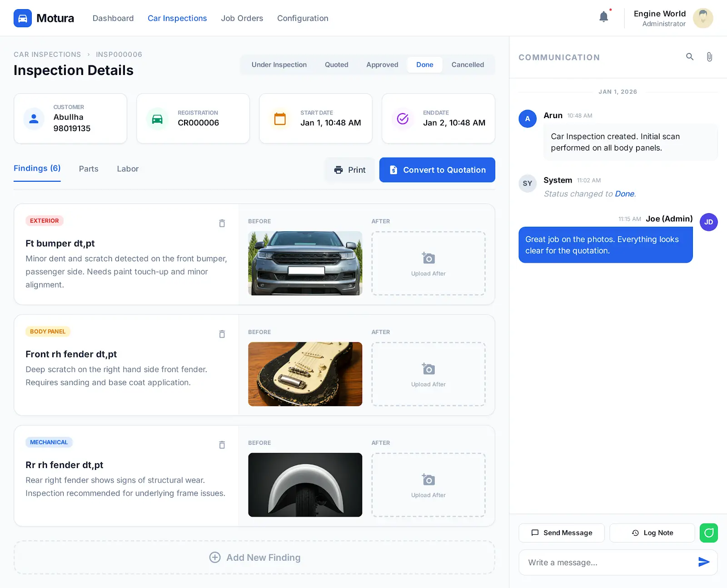Click the green chat widget icon
The image size is (727, 588).
708,533
